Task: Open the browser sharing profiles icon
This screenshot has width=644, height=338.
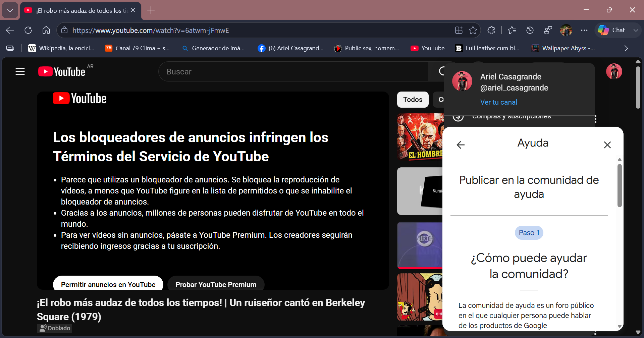Action: pos(548,30)
